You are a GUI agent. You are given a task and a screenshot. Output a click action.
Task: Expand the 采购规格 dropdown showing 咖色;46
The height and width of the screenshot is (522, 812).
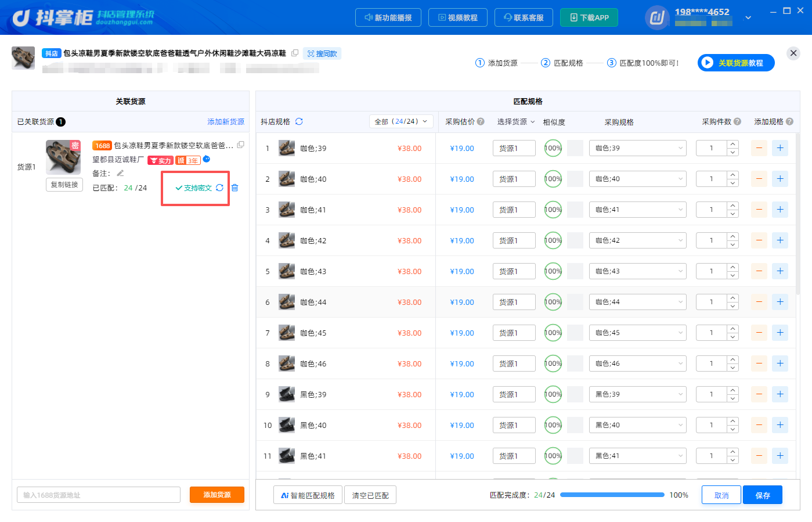(638, 363)
